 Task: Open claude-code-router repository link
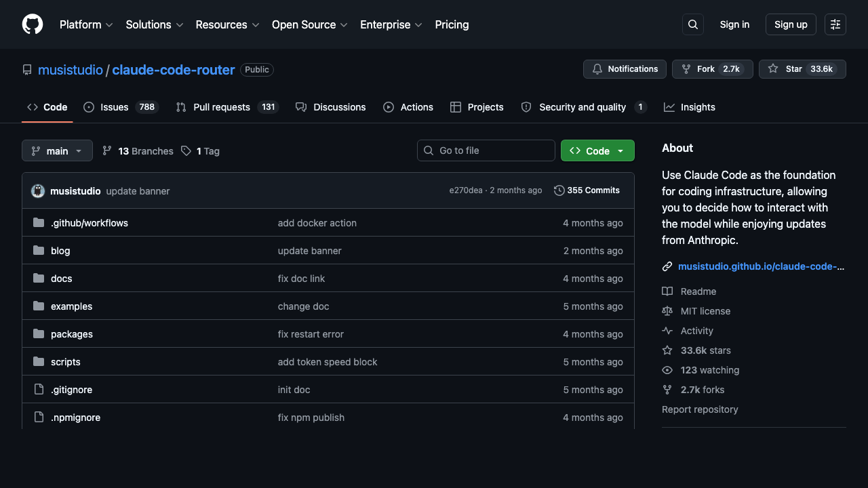174,70
